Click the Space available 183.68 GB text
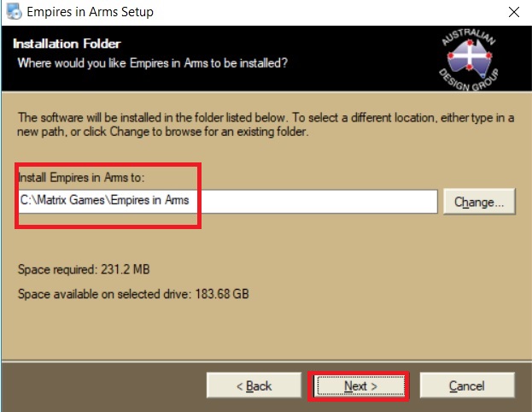 click(133, 294)
